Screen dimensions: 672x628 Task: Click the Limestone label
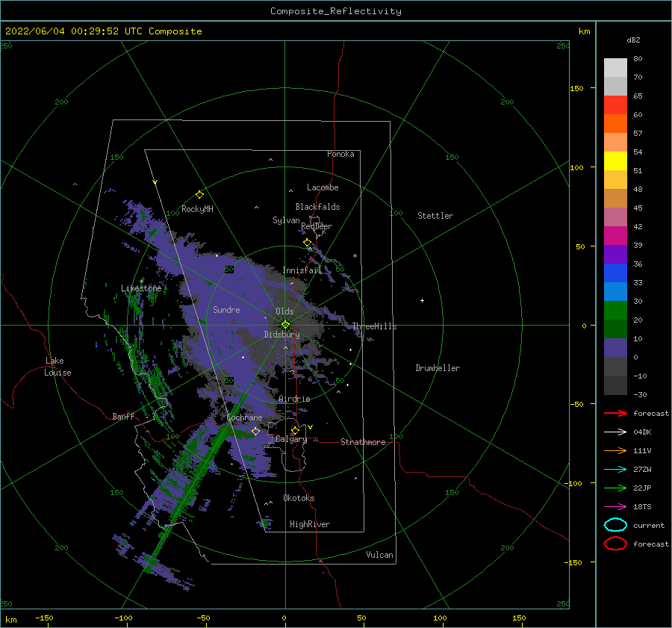141,288
